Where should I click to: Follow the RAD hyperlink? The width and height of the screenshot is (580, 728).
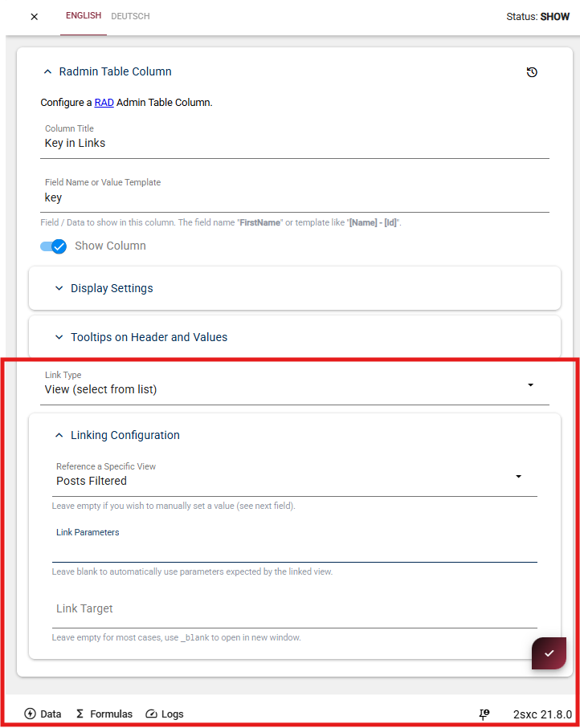[x=104, y=102]
